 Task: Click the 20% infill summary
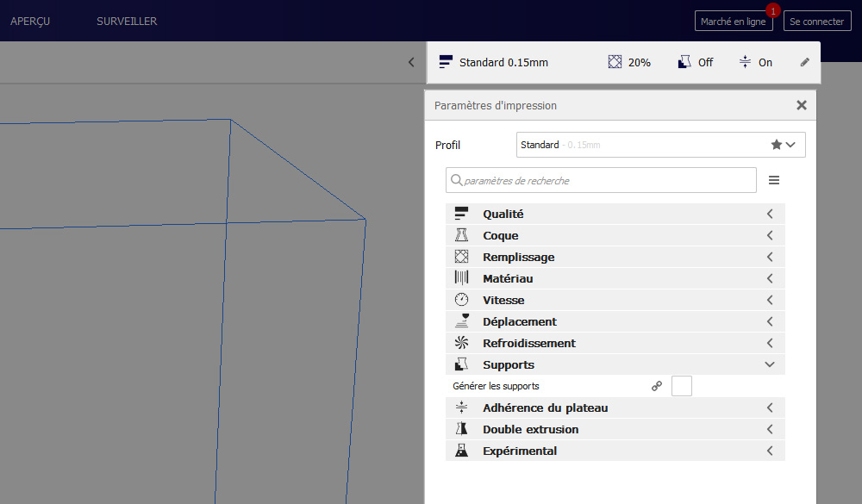click(x=629, y=62)
